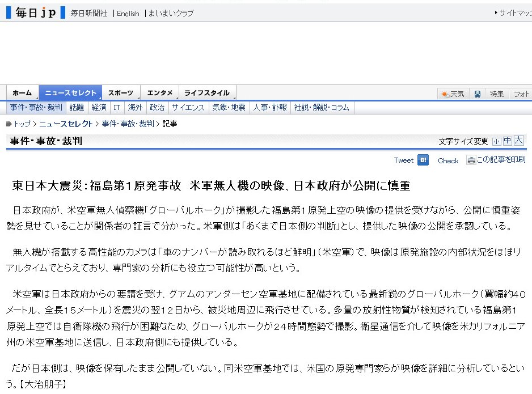Image resolution: width=532 pixels, height=394 pixels.
Task: Open the 話題 category
Action: click(x=77, y=108)
